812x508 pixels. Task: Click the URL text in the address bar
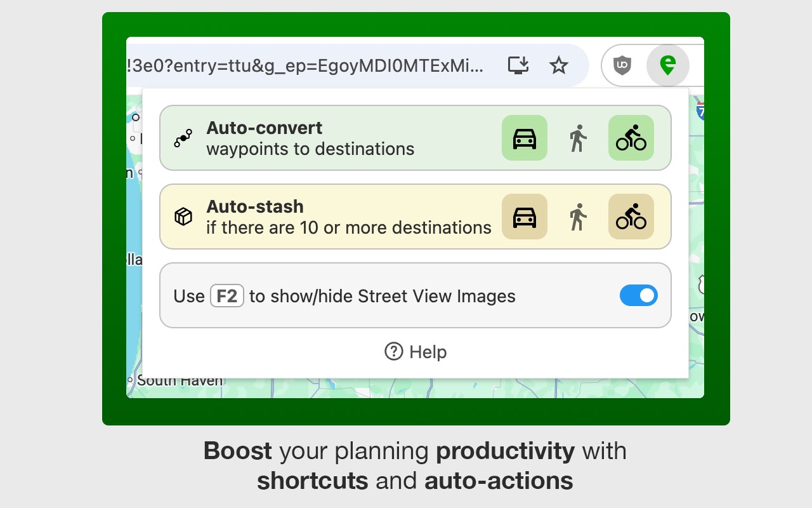304,65
